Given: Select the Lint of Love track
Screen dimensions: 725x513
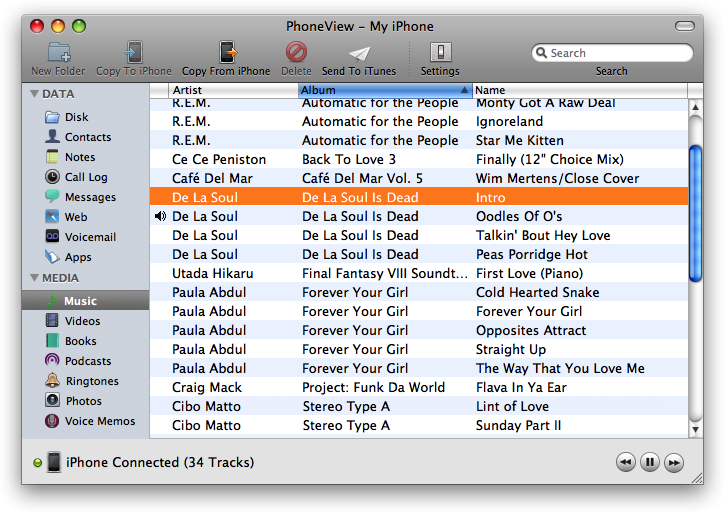Looking at the screenshot, I should (x=419, y=406).
